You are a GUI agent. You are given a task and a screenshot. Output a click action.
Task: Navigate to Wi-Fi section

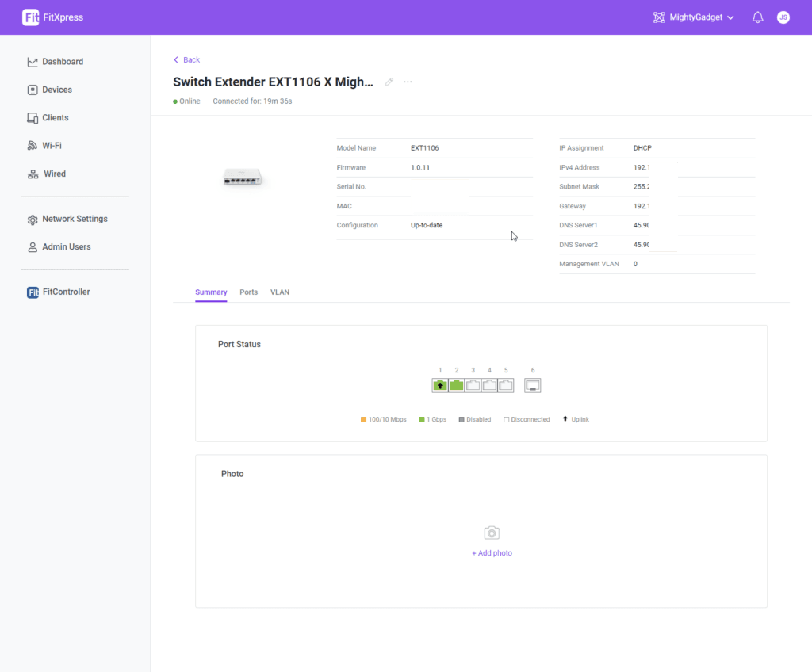(x=52, y=146)
